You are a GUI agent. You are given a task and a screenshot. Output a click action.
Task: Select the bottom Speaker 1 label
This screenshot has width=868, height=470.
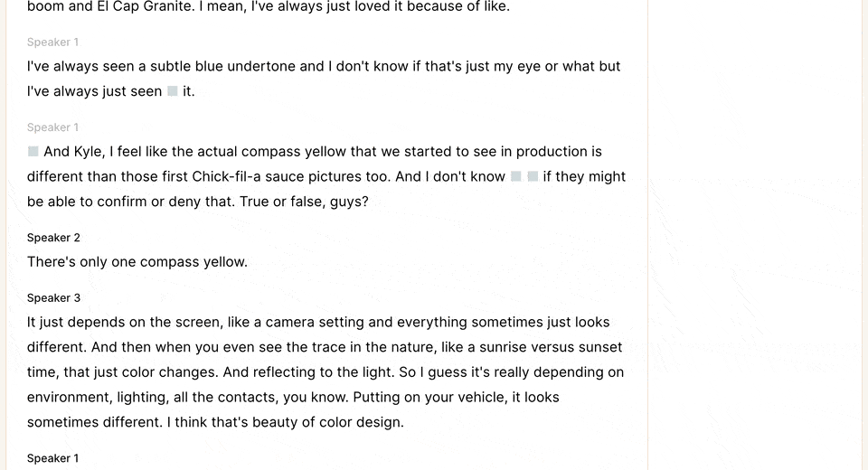click(x=53, y=458)
